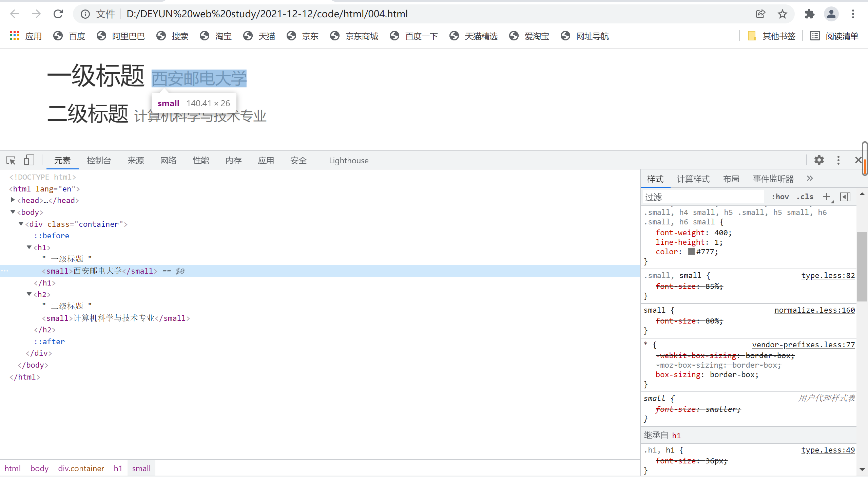
Task: Expand the collapsed head element
Action: pyautogui.click(x=13, y=200)
